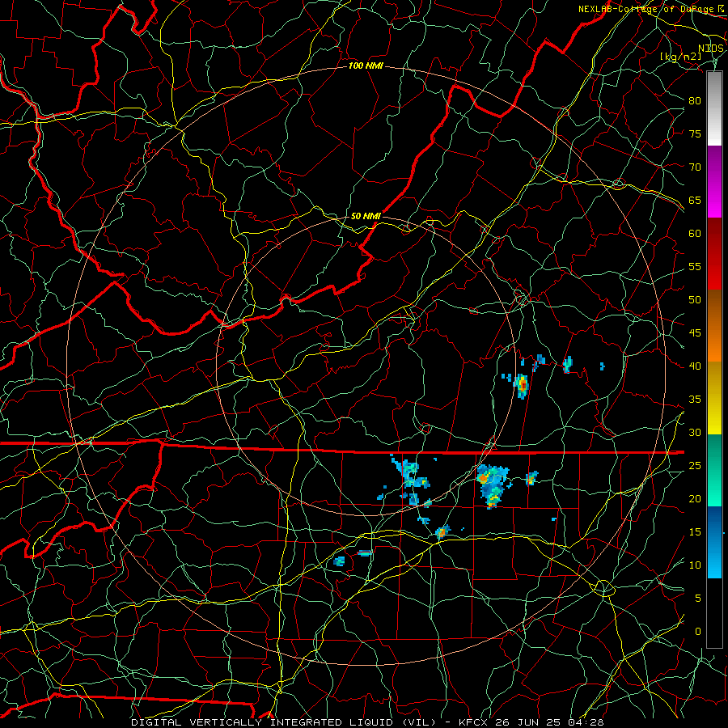Click the "100 NMI" range ring label
The image size is (728, 728).
point(366,66)
